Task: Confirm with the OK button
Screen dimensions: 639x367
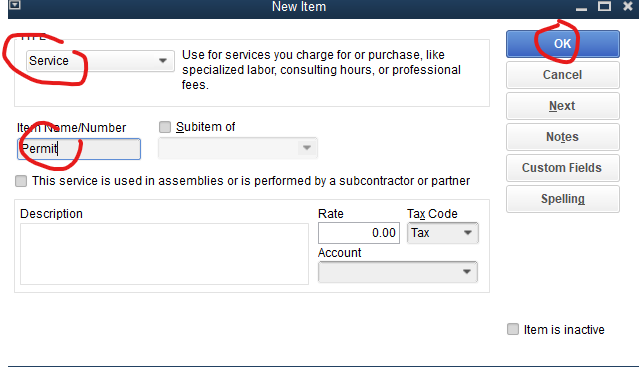Action: click(x=563, y=44)
